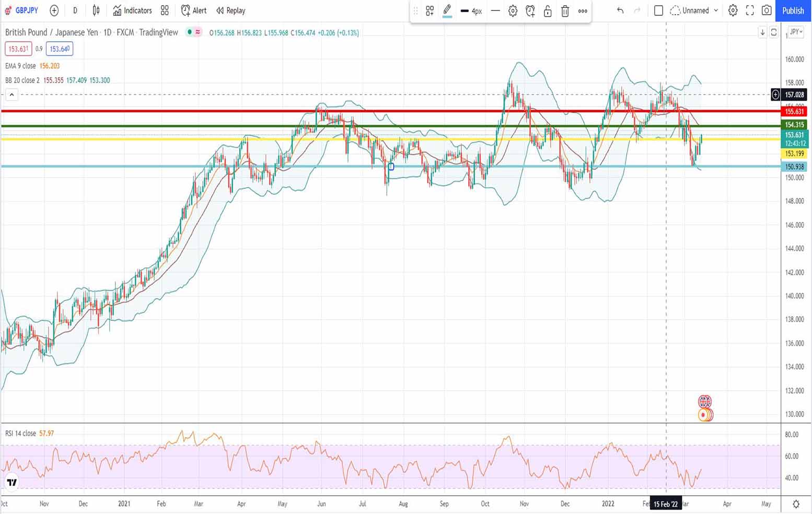Click the Compare or add symbol plus icon

click(x=54, y=10)
